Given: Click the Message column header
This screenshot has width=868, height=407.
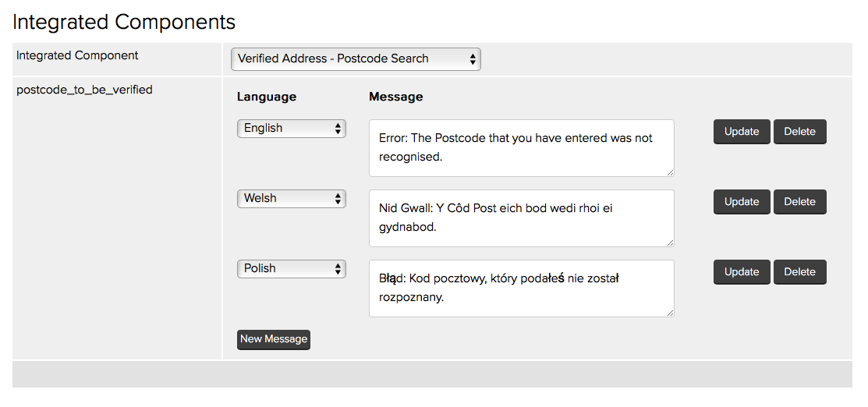Looking at the screenshot, I should click(395, 97).
